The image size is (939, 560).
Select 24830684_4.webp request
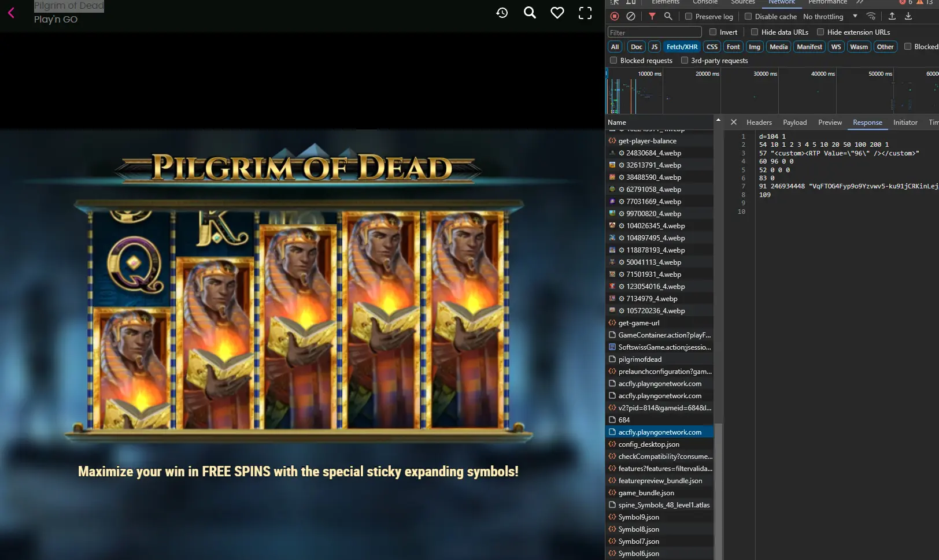click(659, 153)
